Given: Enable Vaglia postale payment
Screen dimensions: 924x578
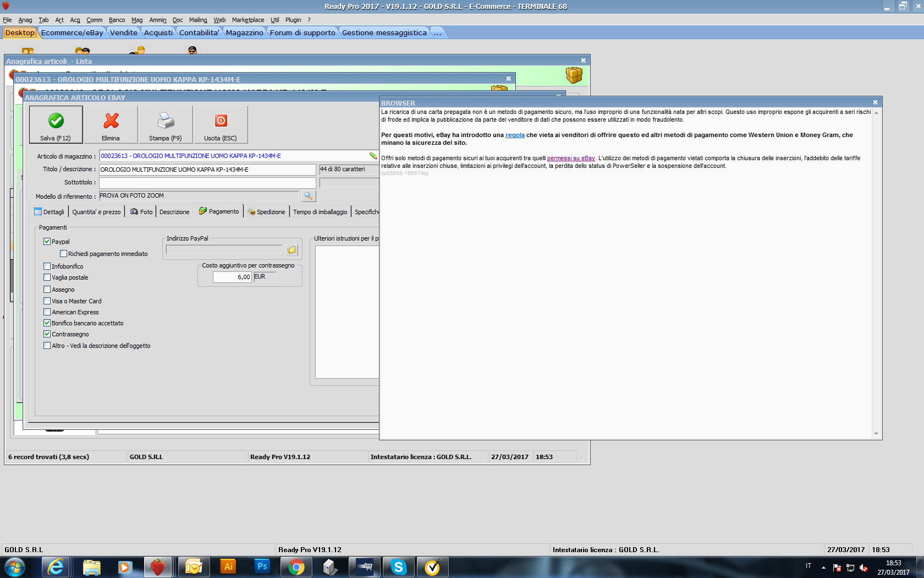Looking at the screenshot, I should 47,277.
